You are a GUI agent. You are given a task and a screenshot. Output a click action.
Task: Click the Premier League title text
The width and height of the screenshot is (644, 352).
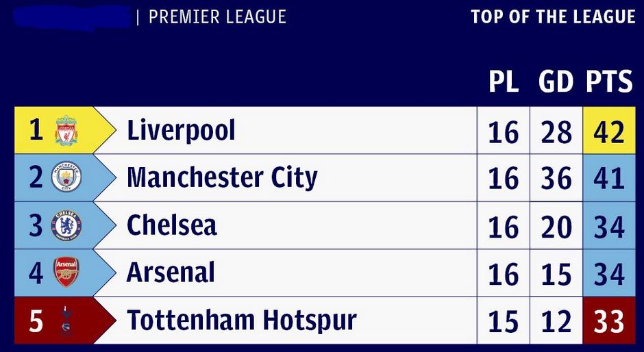point(217,17)
